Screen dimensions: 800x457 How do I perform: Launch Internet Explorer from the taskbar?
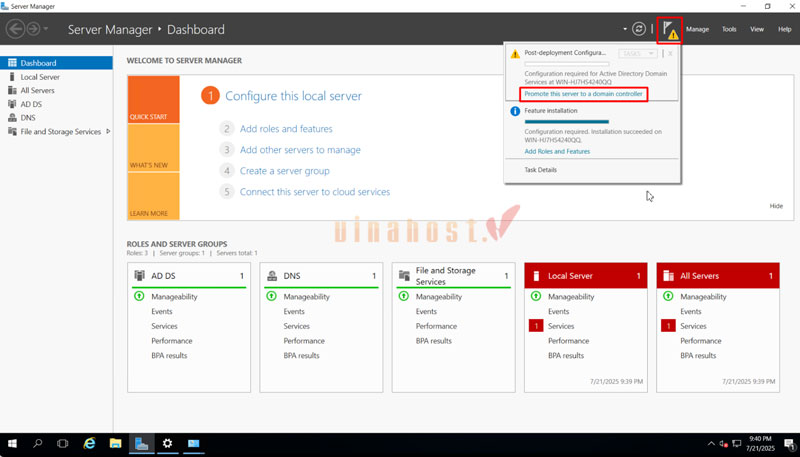(89, 444)
